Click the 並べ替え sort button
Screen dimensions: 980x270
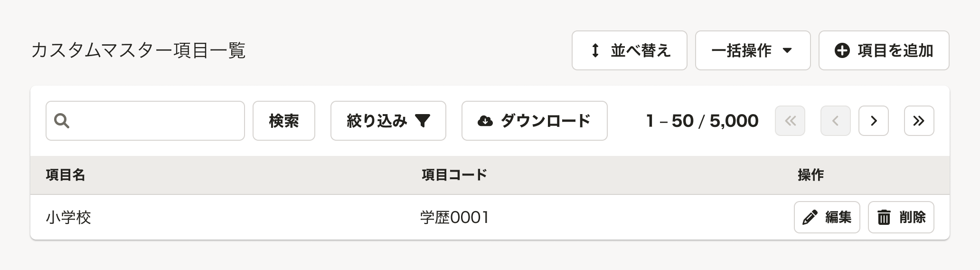(629, 50)
